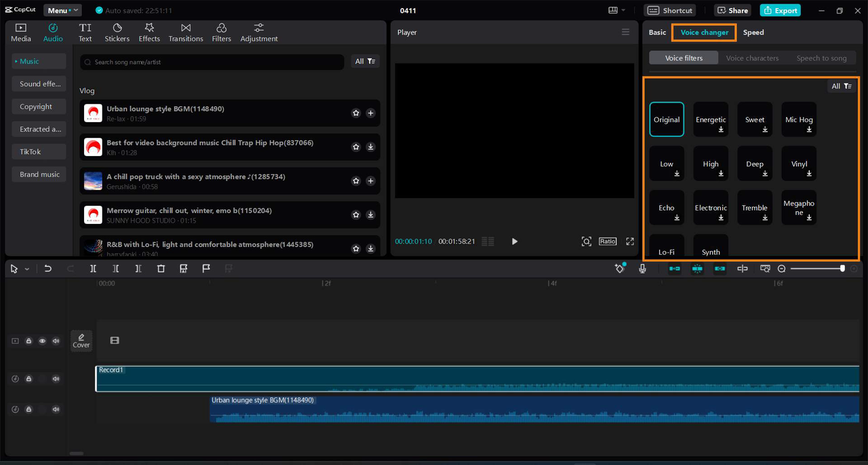Enter fullscreen preview mode
The width and height of the screenshot is (868, 465).
(x=630, y=242)
